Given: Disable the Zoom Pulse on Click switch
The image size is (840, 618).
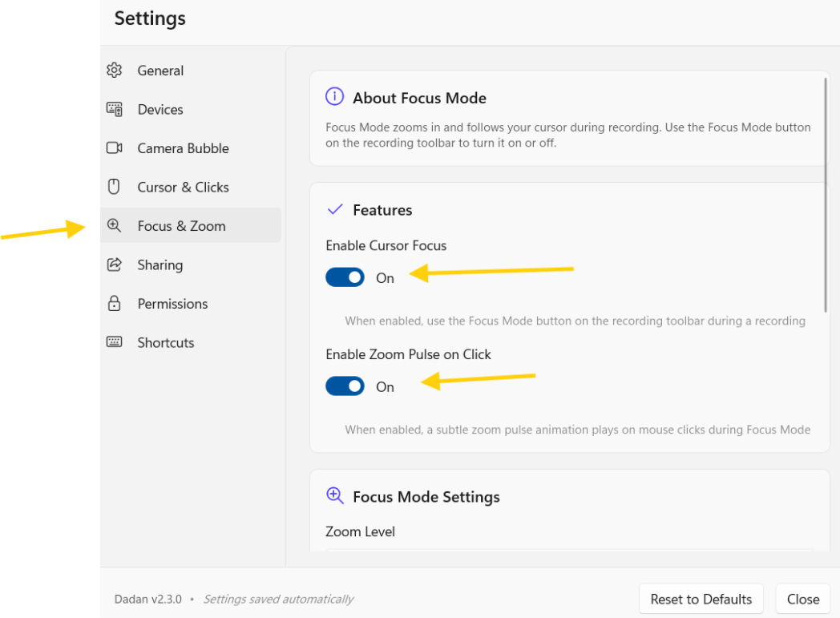Looking at the screenshot, I should (345, 386).
